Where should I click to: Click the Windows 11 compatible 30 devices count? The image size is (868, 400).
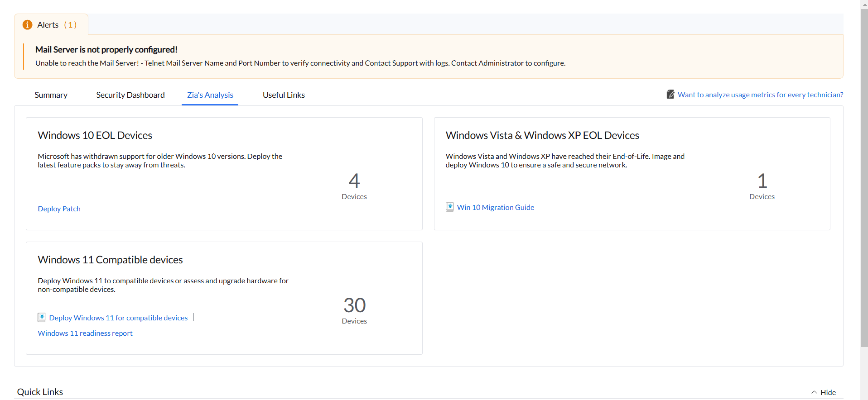[x=354, y=305]
